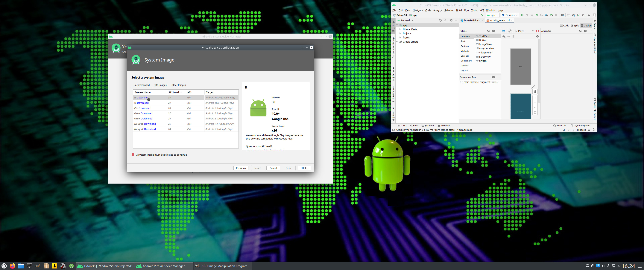Click the Help button in wizard
644x270 pixels.
coord(304,168)
